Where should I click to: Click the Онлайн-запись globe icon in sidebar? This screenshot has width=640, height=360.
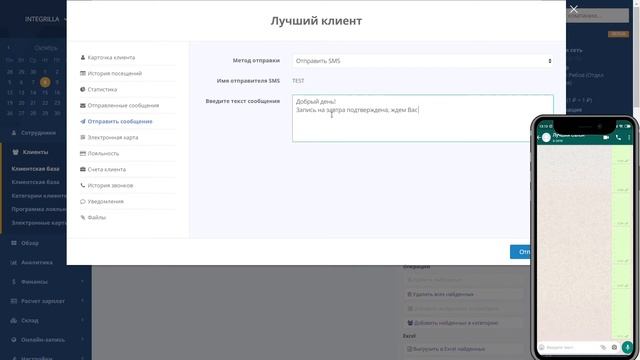14,340
